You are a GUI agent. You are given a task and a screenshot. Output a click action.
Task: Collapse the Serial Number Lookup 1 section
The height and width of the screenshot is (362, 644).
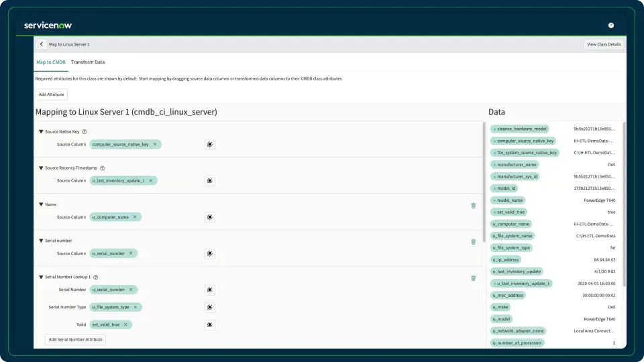point(41,277)
